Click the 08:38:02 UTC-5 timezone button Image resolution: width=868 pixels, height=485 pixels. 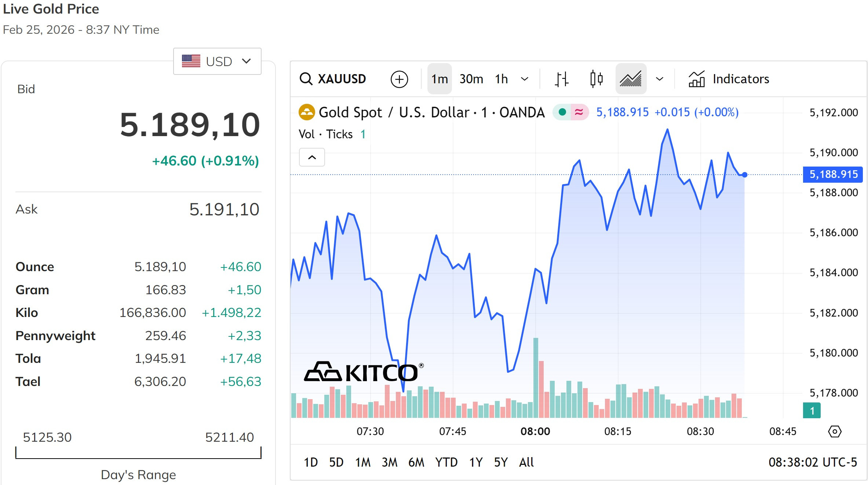click(x=813, y=462)
